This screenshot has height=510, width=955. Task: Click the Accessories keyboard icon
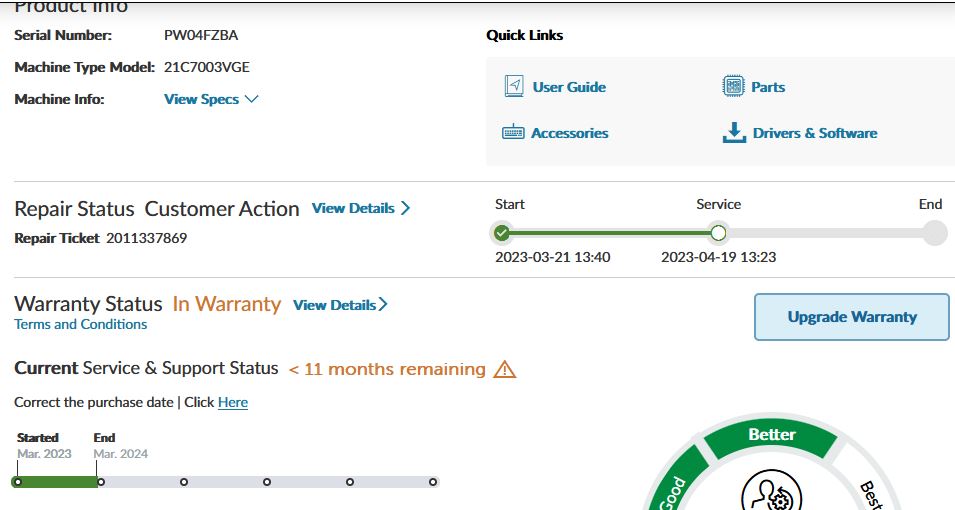[513, 133]
